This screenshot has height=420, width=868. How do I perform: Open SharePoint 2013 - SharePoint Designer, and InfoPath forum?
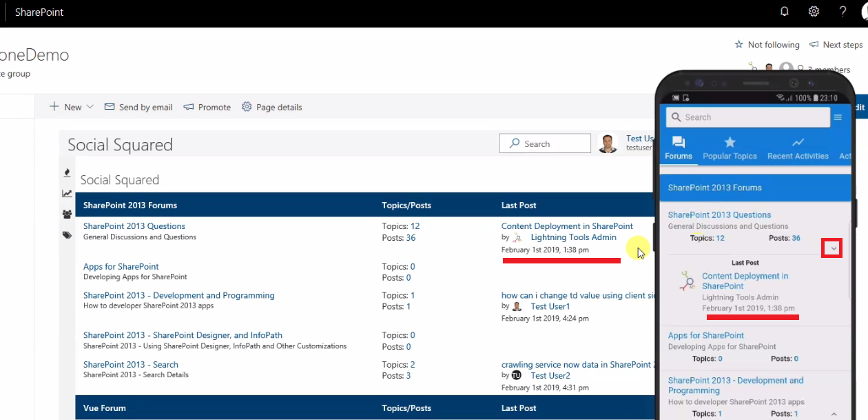(x=183, y=335)
